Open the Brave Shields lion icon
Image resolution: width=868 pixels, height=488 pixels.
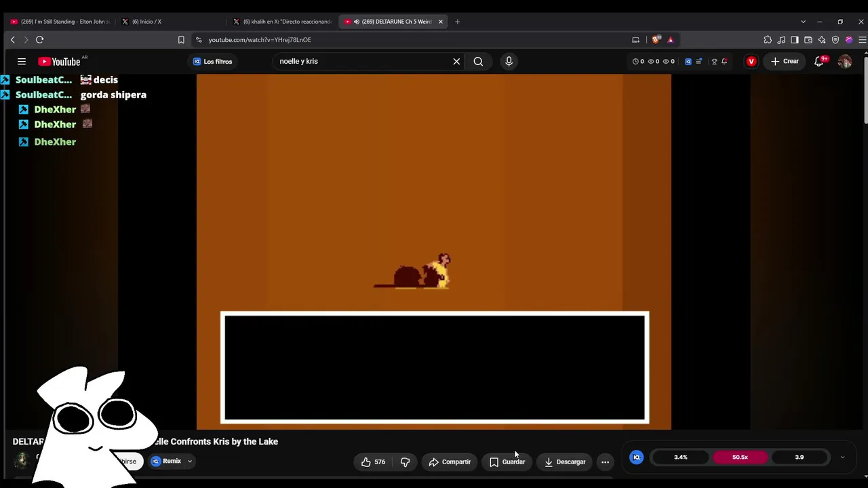click(656, 40)
